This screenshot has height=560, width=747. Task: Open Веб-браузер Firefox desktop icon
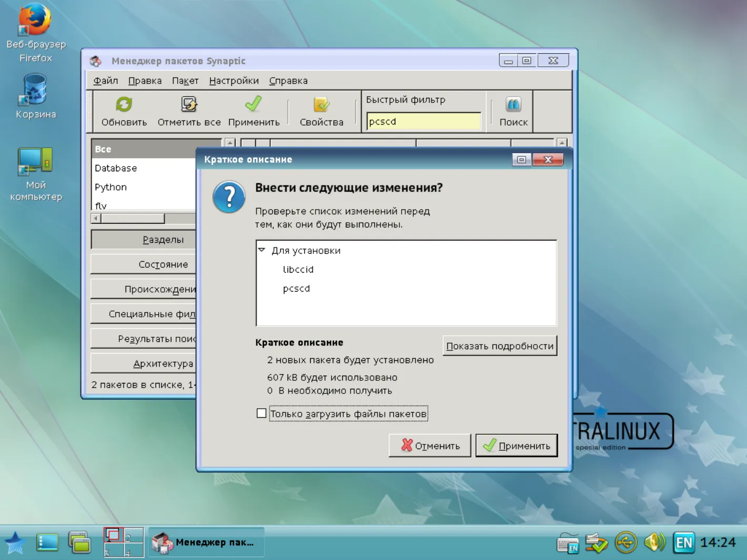[36, 33]
